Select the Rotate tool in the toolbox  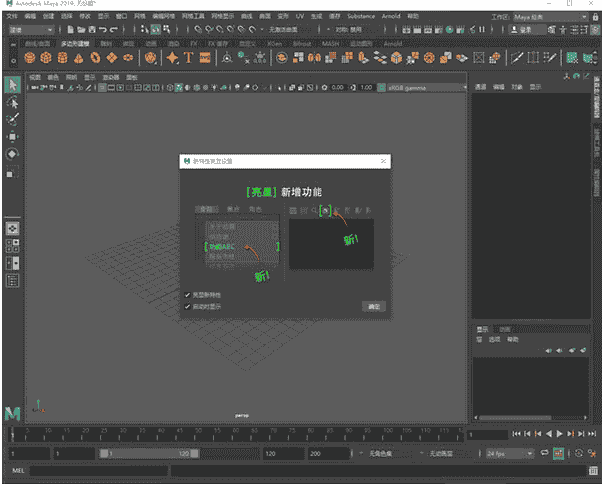pos(12,154)
